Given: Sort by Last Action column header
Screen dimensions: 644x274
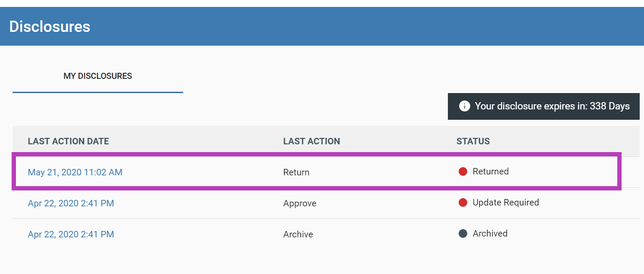Looking at the screenshot, I should click(312, 141).
